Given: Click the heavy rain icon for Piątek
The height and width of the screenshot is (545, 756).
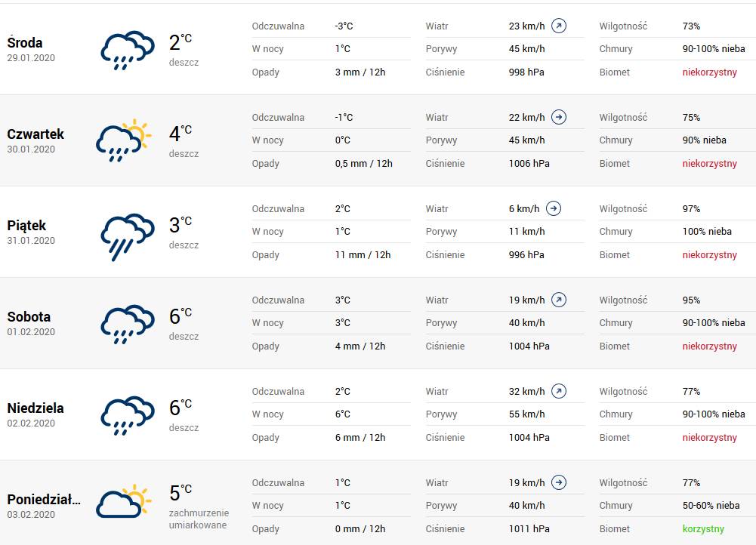Looking at the screenshot, I should (128, 236).
